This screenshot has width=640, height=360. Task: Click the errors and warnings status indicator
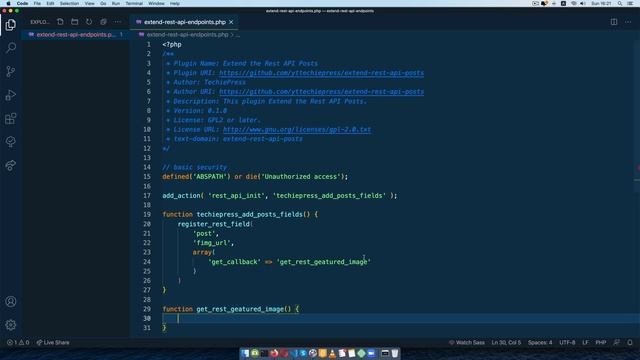point(18,342)
